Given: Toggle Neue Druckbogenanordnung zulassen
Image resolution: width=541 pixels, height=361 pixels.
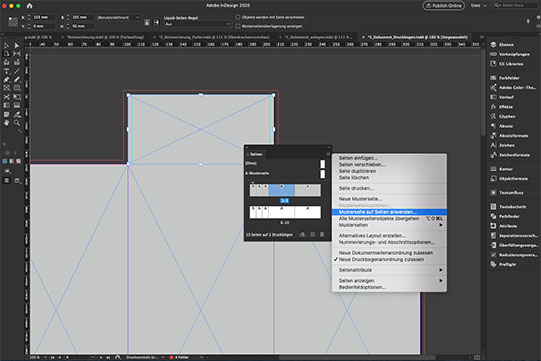Looking at the screenshot, I should [x=381, y=260].
